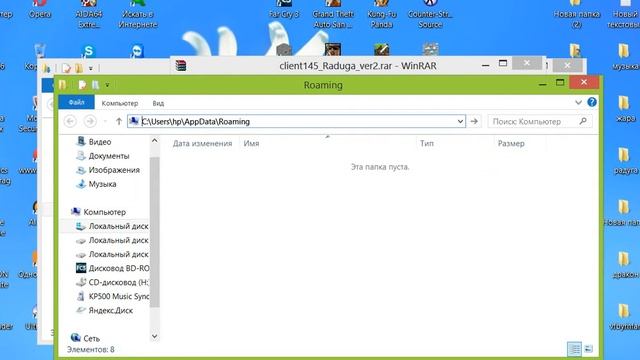Screen dimensions: 640x360
Task: Click navigation pane scroll up arrow
Action: click(x=154, y=141)
